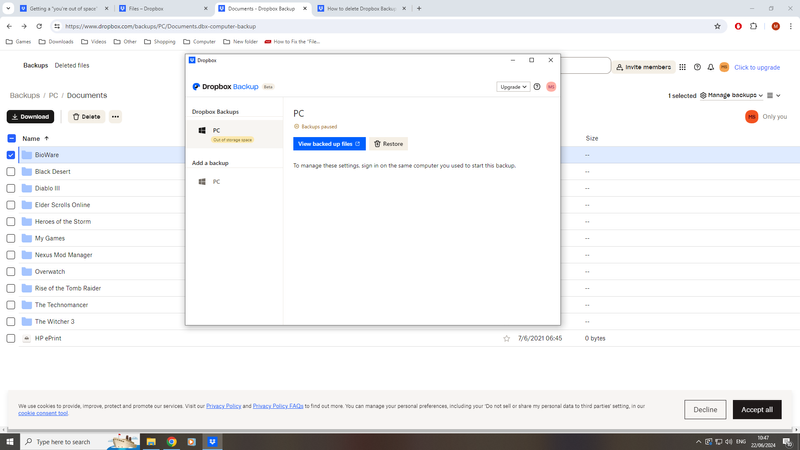Screen dimensions: 800x450
Task: Check the Nexus Mod Manager checkbox
Action: (x=11, y=255)
